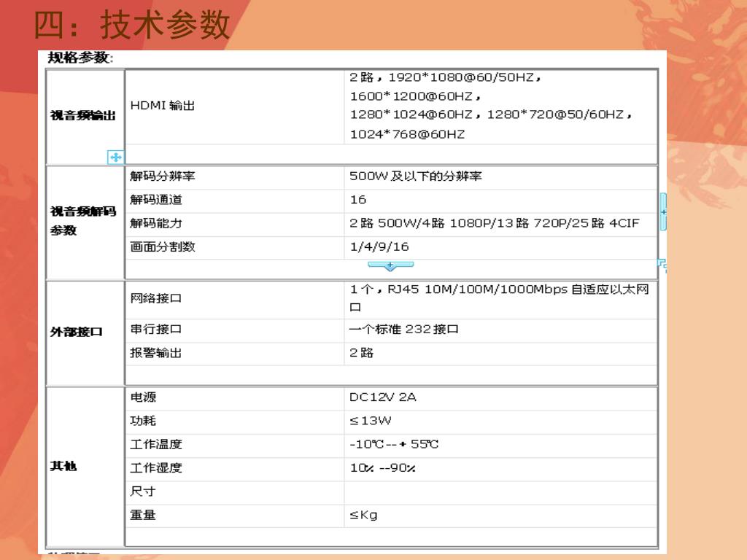Click the 工作湿度 label

pos(156,467)
